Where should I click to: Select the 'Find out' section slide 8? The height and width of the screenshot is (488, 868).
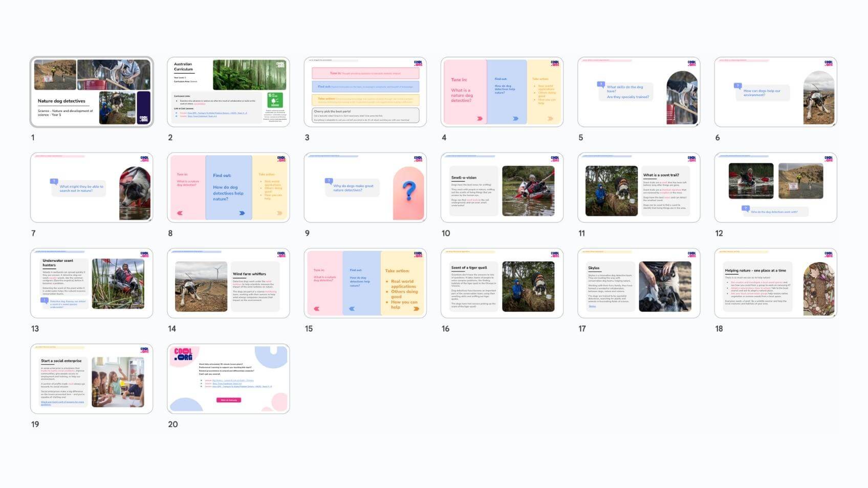pos(228,188)
